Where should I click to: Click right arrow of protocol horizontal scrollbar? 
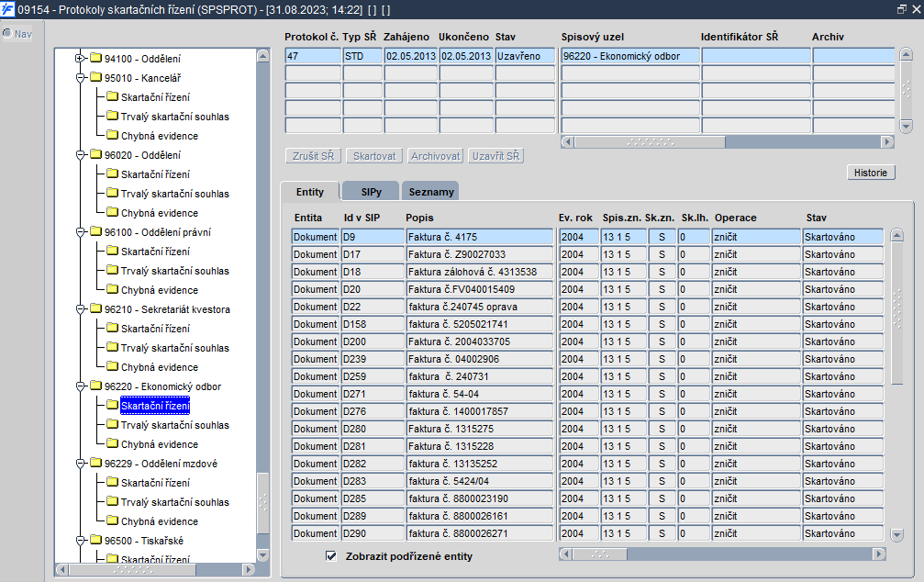click(x=887, y=141)
